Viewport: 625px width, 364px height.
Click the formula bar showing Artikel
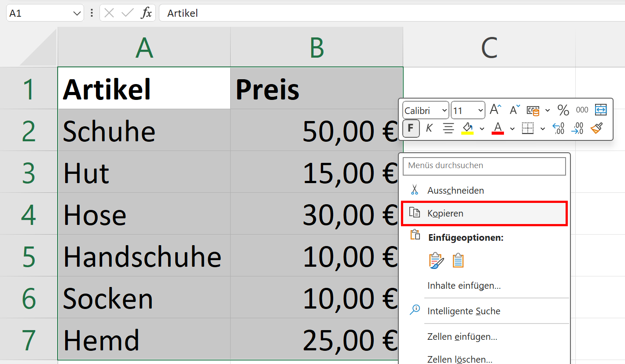click(392, 13)
